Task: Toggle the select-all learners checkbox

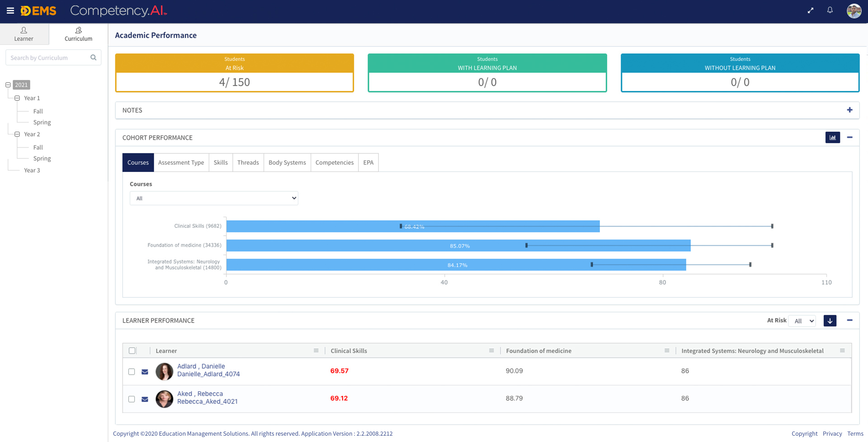Action: [132, 351]
